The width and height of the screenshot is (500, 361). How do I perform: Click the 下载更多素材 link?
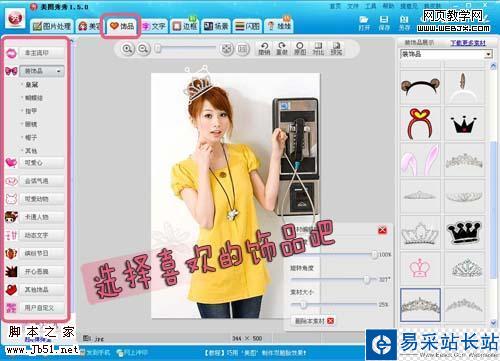pos(468,43)
